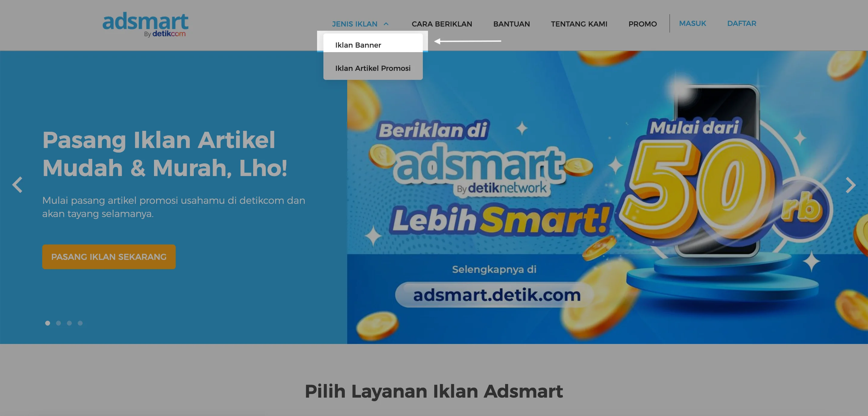Go to previous slide with left arrow
Screen dimensions: 868x416
click(17, 185)
